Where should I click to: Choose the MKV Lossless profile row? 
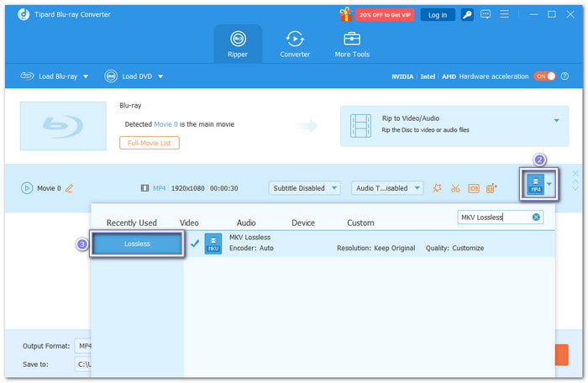click(370, 243)
